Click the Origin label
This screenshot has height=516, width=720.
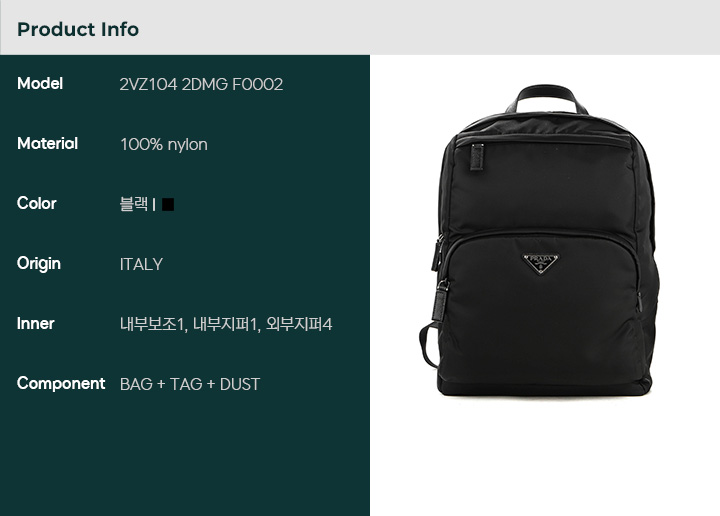pyautogui.click(x=39, y=264)
